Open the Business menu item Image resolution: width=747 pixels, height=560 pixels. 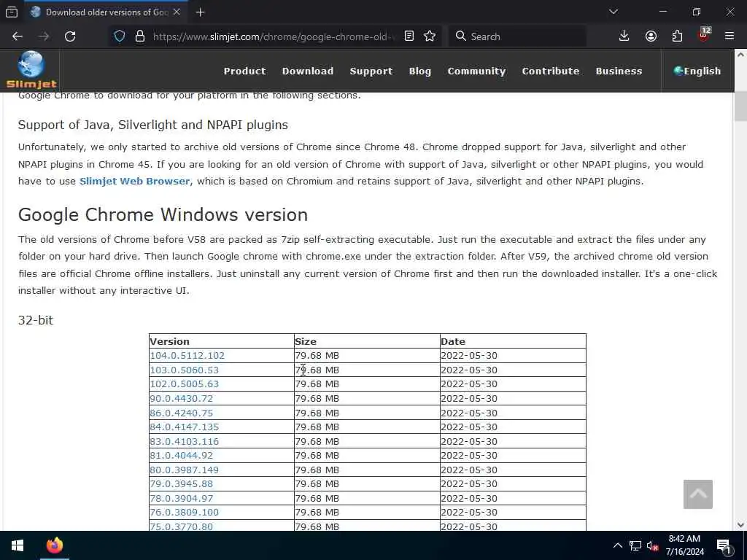[x=619, y=71]
